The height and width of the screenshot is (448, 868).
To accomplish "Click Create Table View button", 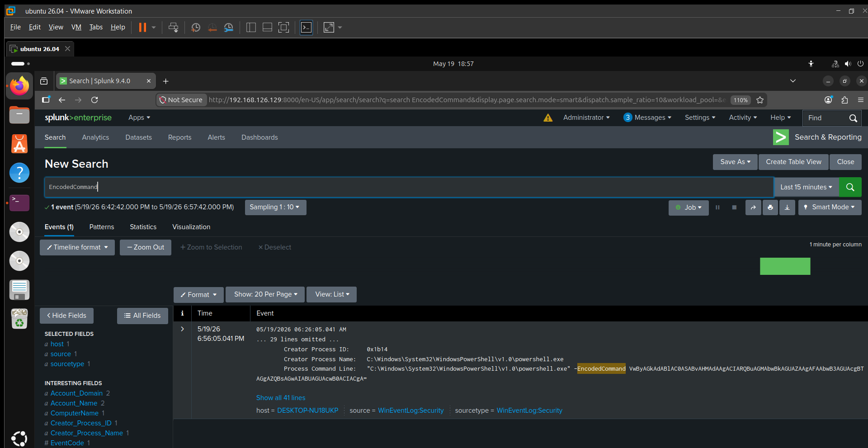I will point(793,162).
